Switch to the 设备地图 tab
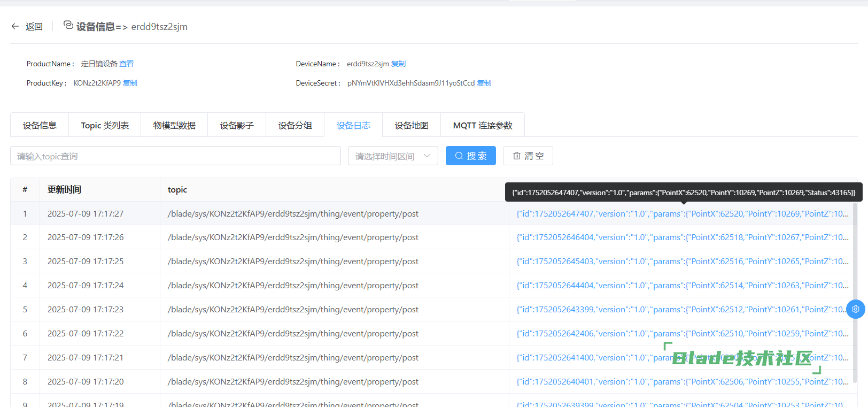868x407 pixels. pos(412,125)
